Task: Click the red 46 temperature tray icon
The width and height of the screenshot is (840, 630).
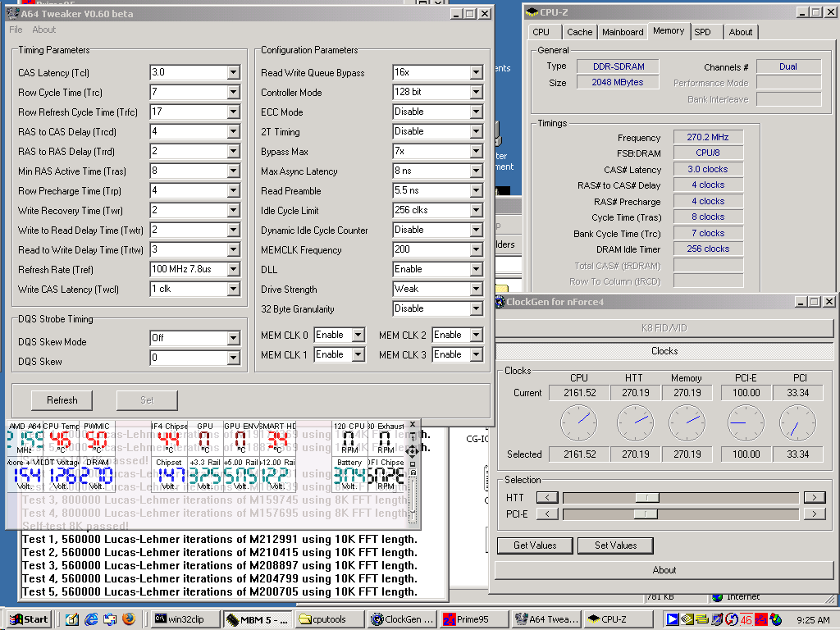Action: 746,620
